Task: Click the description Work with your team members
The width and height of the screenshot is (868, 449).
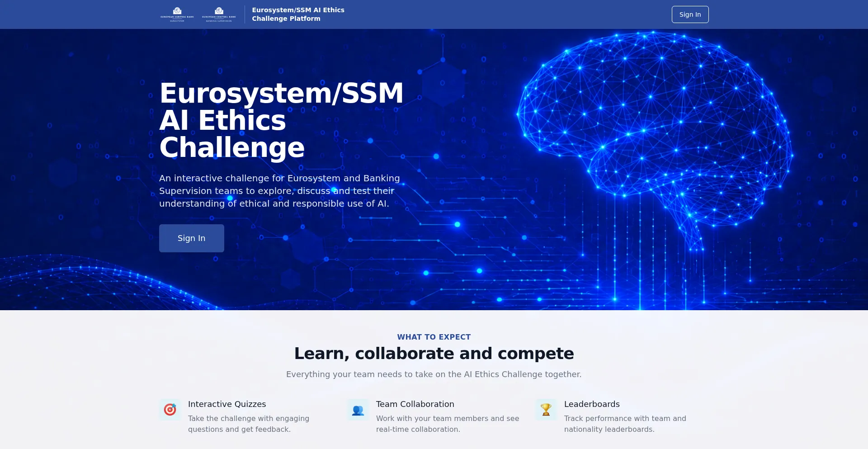Action: [448, 424]
